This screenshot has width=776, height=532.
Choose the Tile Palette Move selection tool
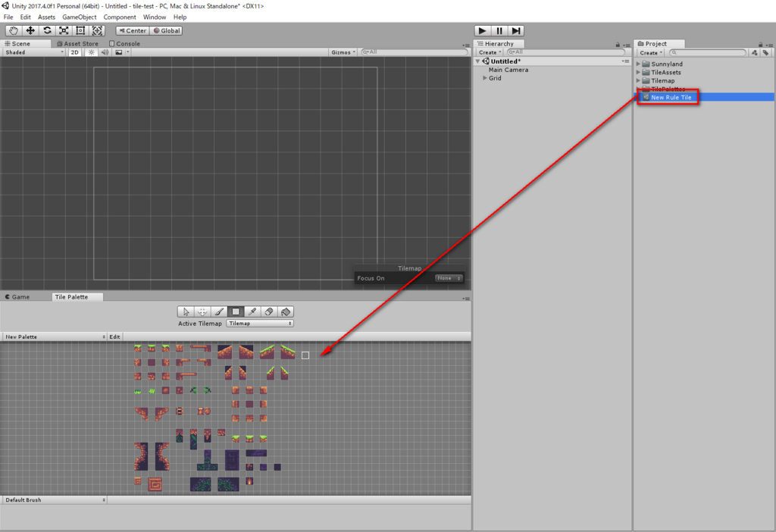pos(202,311)
